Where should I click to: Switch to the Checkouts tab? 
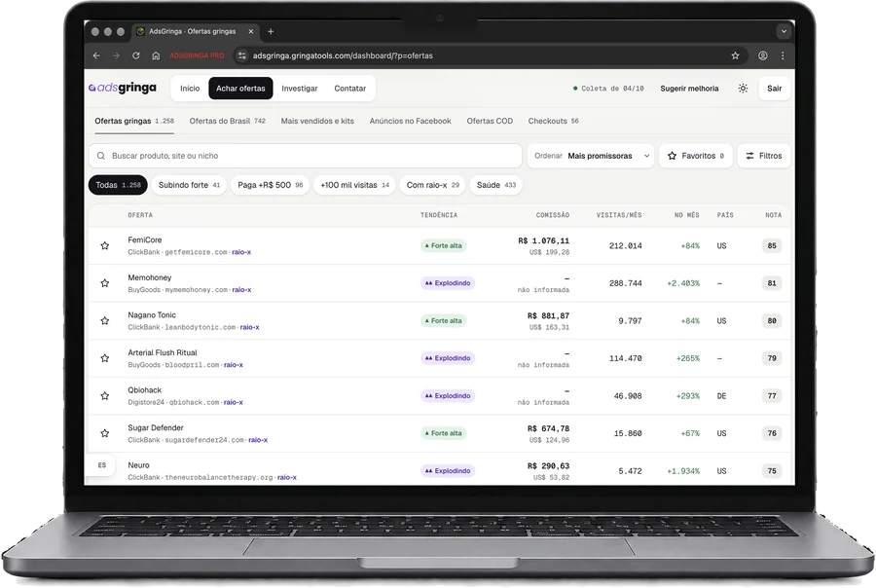click(554, 121)
